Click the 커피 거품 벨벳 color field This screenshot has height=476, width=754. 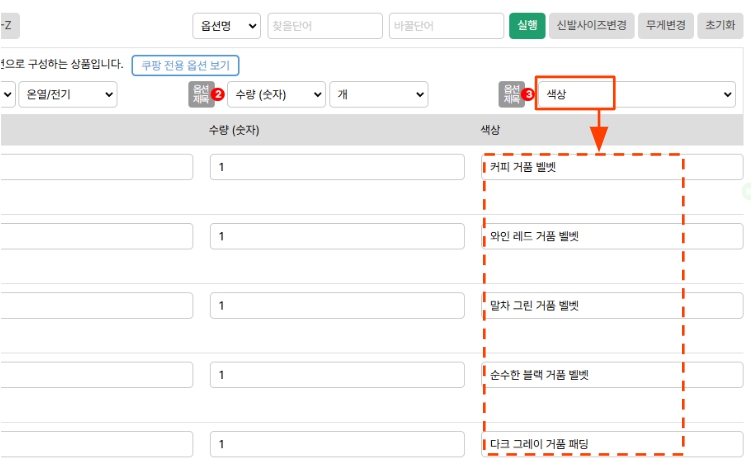coord(612,167)
